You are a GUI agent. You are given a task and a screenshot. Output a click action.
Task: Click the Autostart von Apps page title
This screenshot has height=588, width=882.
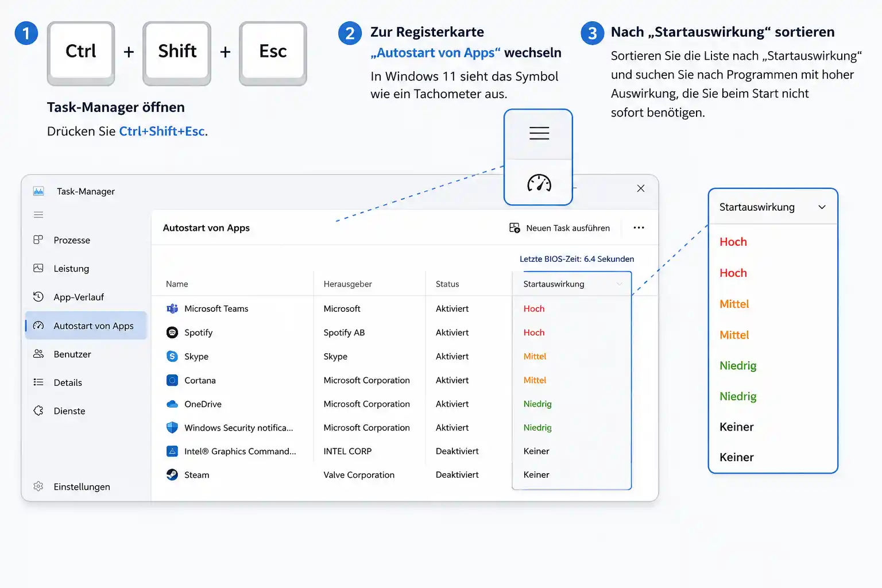click(x=206, y=228)
